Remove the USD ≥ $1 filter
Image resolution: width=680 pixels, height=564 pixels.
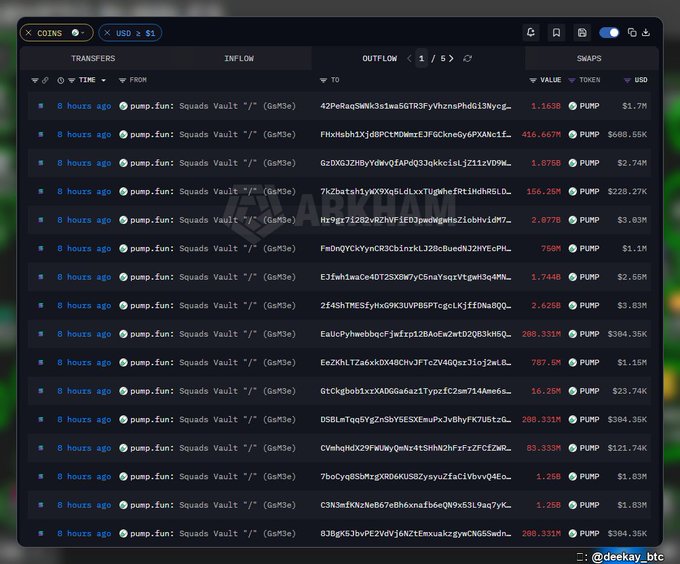(107, 33)
